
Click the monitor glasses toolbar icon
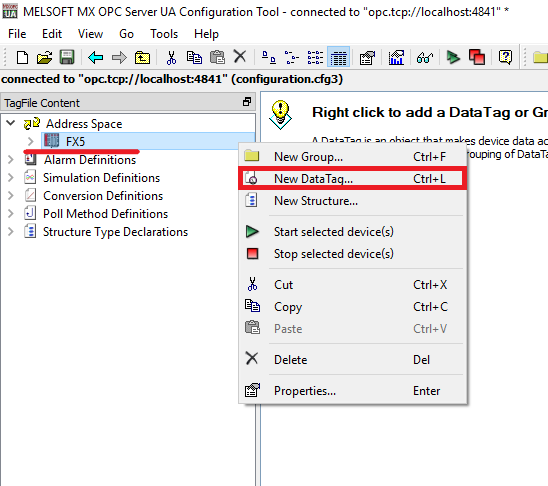coord(425,57)
